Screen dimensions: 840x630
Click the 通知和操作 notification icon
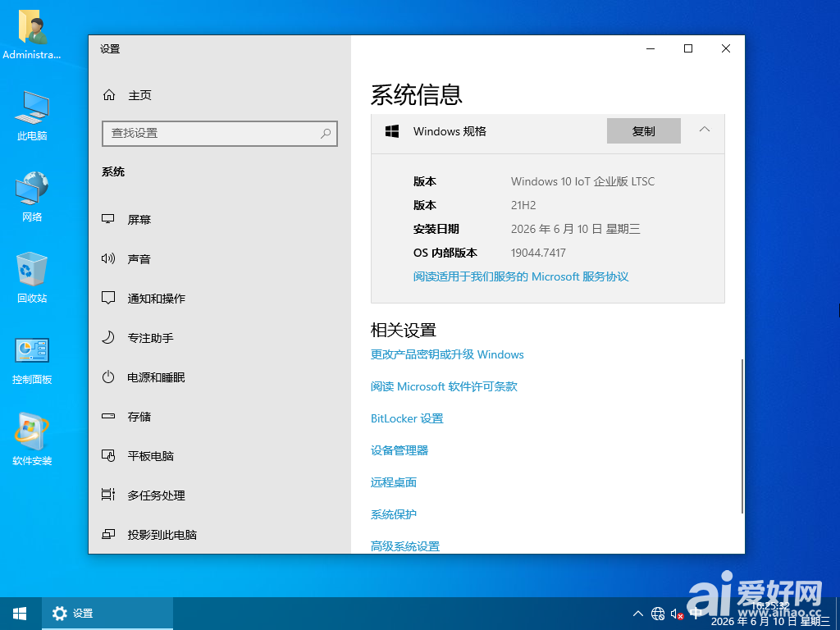(108, 298)
